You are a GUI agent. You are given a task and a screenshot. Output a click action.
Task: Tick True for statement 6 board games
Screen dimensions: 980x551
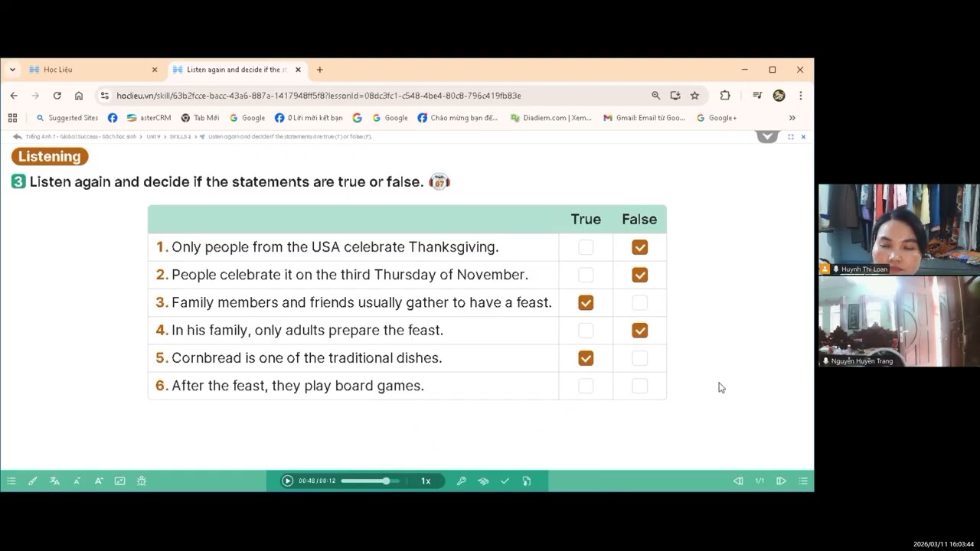pyautogui.click(x=586, y=386)
